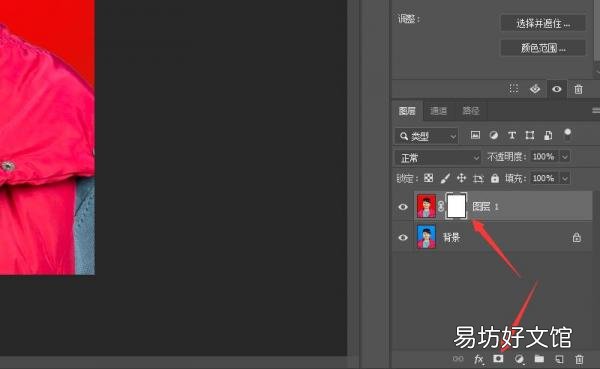Create a new layer group
The image size is (600, 369).
539,359
